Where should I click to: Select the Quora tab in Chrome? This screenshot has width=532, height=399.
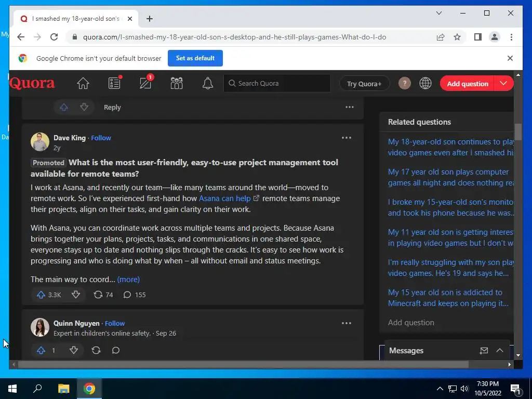76,19
